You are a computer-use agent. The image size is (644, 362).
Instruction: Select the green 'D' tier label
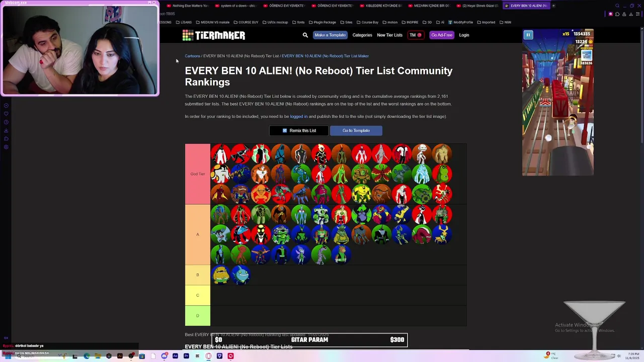point(198,316)
